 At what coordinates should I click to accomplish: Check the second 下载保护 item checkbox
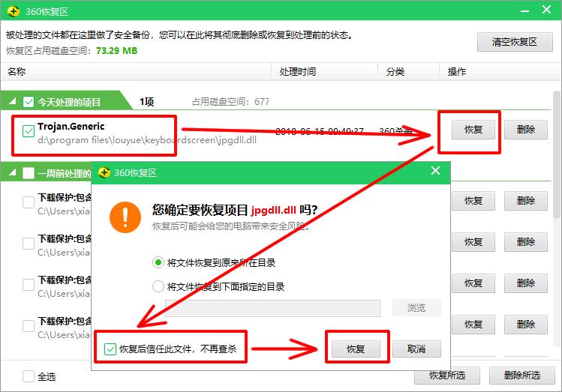(x=29, y=244)
